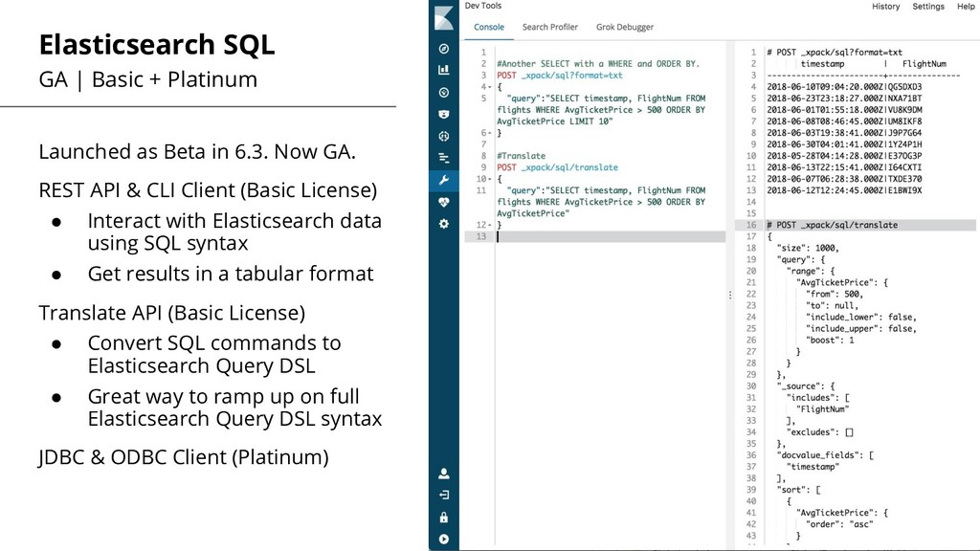980x551 pixels.
Task: Click the output row ending in 'UM8IKF8'
Action: pyautogui.click(x=844, y=121)
